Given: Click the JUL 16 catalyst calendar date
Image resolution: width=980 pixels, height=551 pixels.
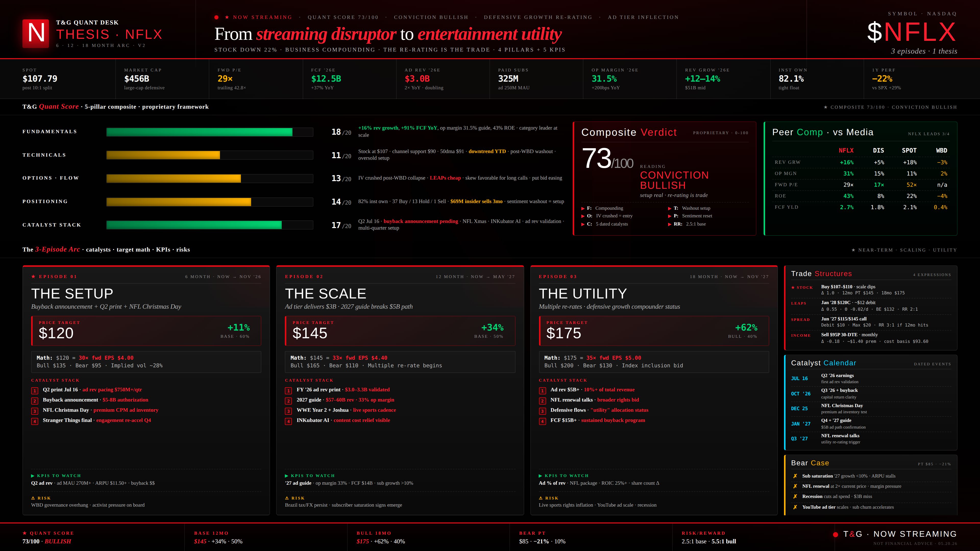Looking at the screenshot, I should 799,379.
